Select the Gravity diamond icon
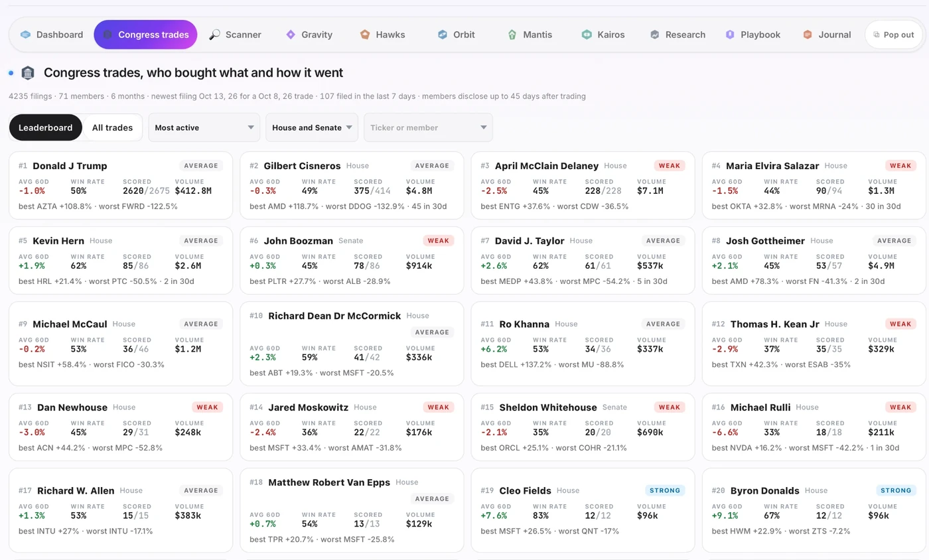 [291, 35]
